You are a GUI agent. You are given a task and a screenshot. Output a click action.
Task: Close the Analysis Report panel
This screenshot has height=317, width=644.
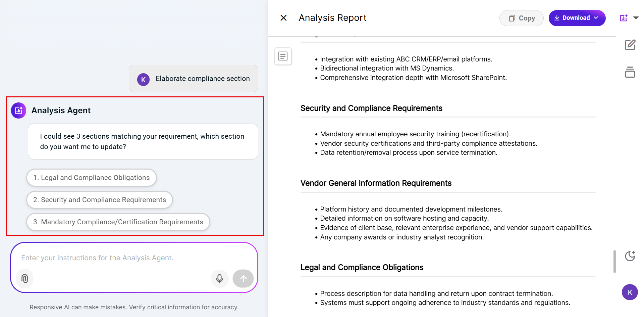pos(283,18)
